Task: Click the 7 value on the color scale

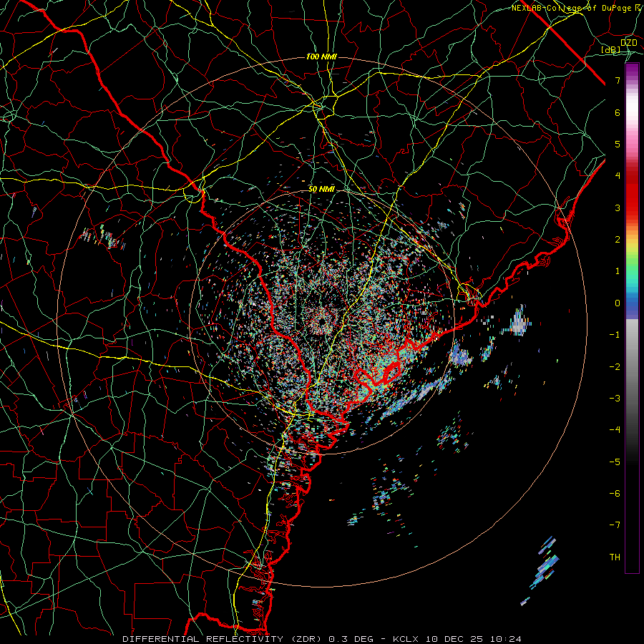Action: (x=618, y=80)
